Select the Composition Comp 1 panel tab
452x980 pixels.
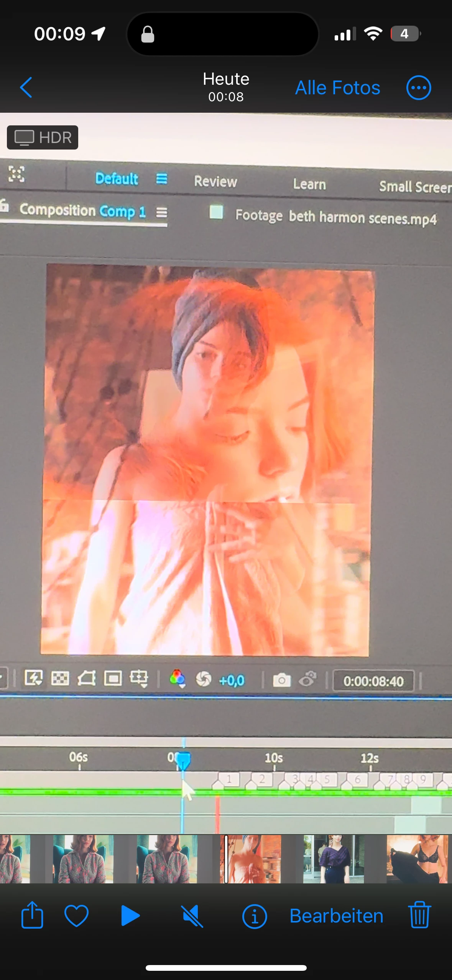point(82,210)
